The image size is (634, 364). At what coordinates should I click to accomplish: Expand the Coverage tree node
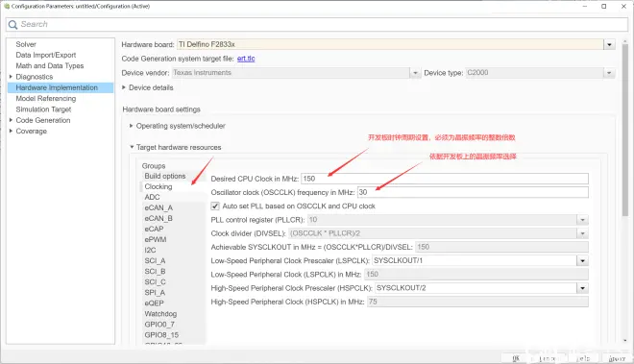(11, 131)
